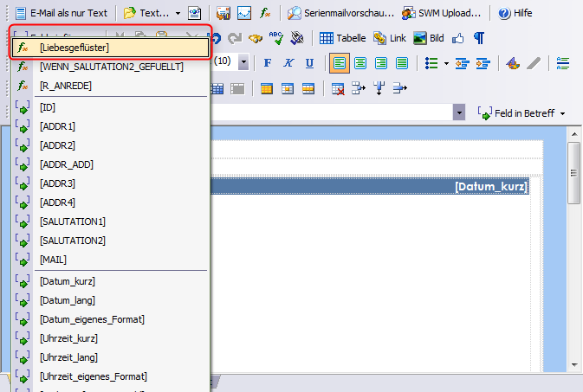583x392 pixels.
Task: Open Feld in Betreff dropdown
Action: click(521, 113)
